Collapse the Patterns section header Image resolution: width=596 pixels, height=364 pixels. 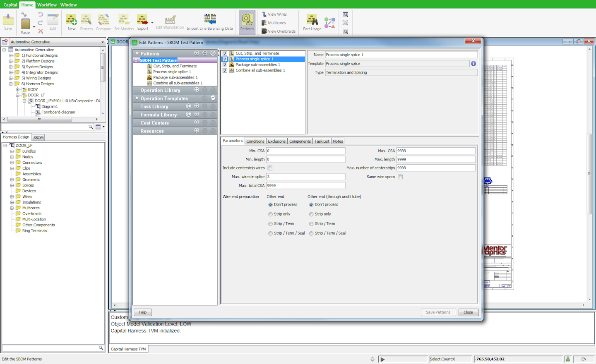coord(137,53)
